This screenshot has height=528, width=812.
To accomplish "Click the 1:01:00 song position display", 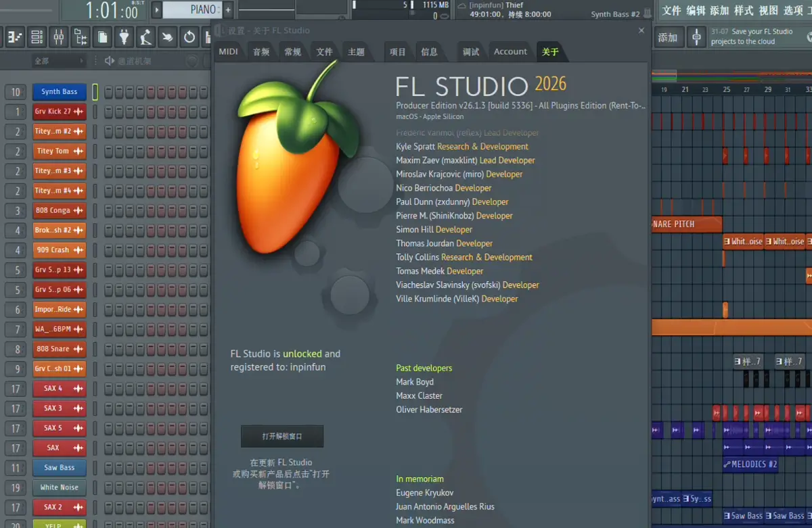I will pyautogui.click(x=111, y=10).
